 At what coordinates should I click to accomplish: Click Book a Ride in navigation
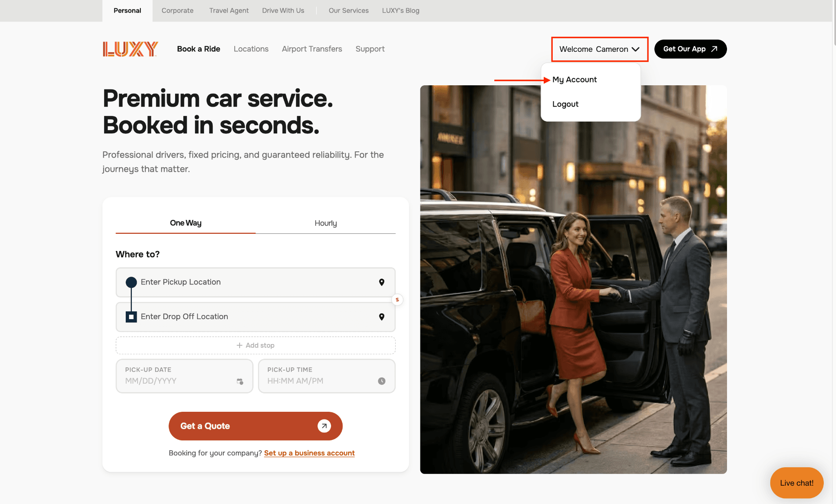[x=198, y=49]
